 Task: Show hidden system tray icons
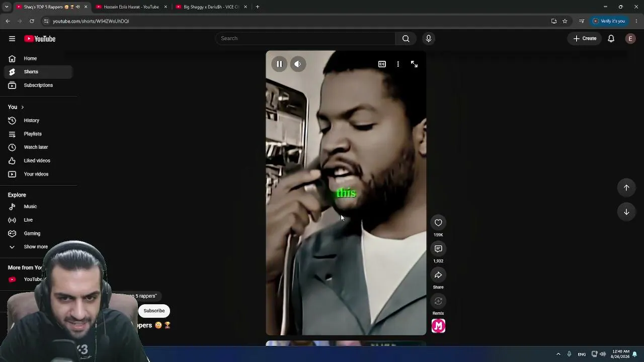pos(558,354)
